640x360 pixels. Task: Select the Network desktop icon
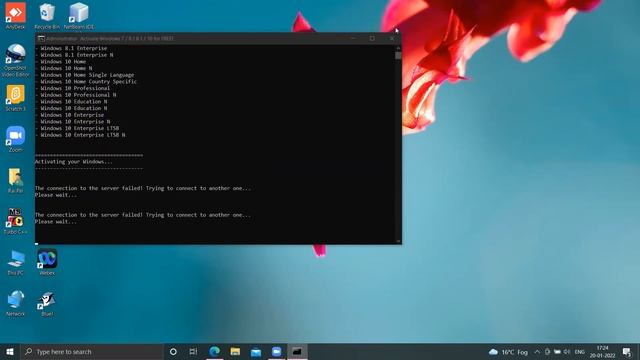pyautogui.click(x=16, y=303)
